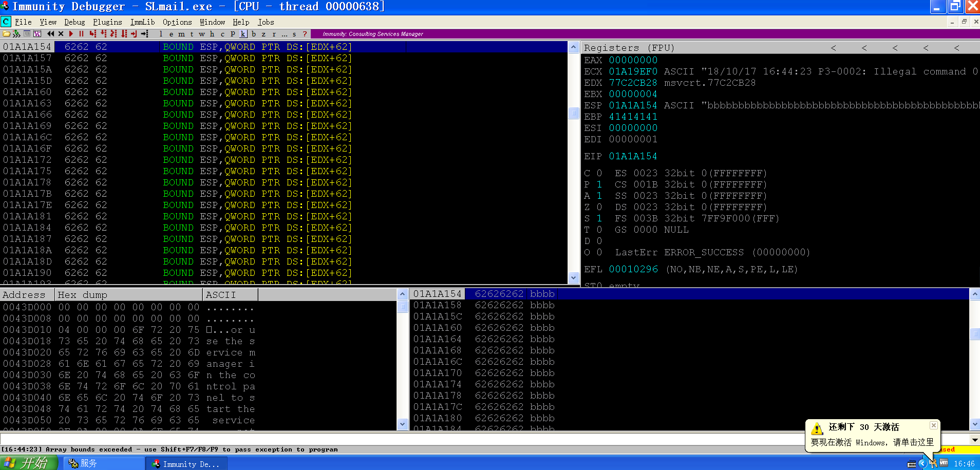Click the 'z' toolbar button
Viewport: 980px width, 470px height.
263,34
